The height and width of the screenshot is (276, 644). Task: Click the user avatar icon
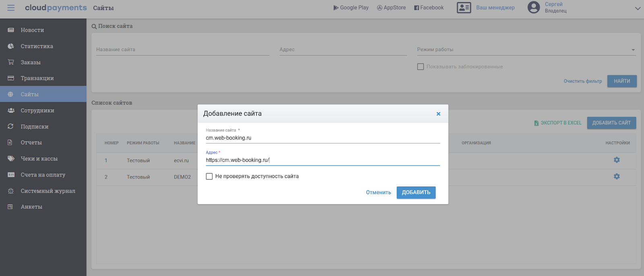tap(533, 8)
